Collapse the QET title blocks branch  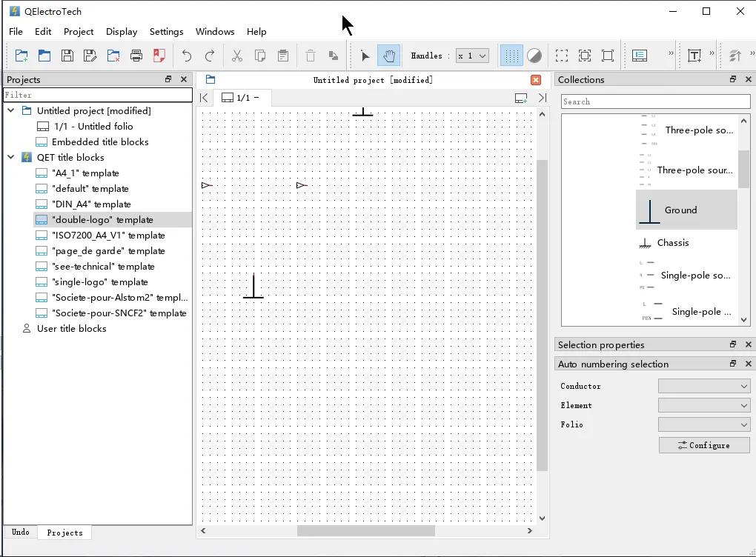coord(10,157)
